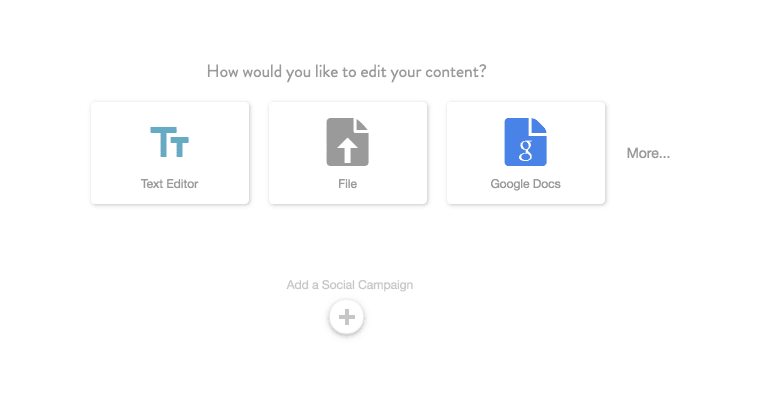Click the blue Google Docs icon
Viewport: 770px width, 400px height.
pos(525,142)
